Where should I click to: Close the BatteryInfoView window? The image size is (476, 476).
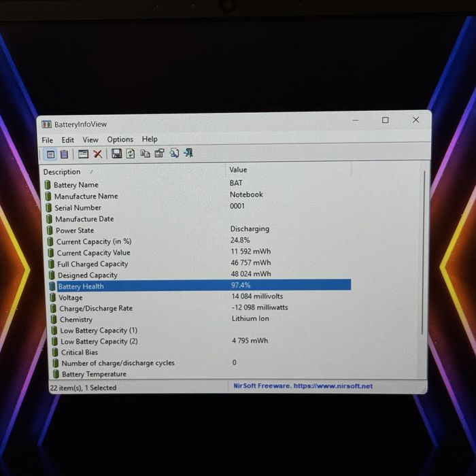415,120
